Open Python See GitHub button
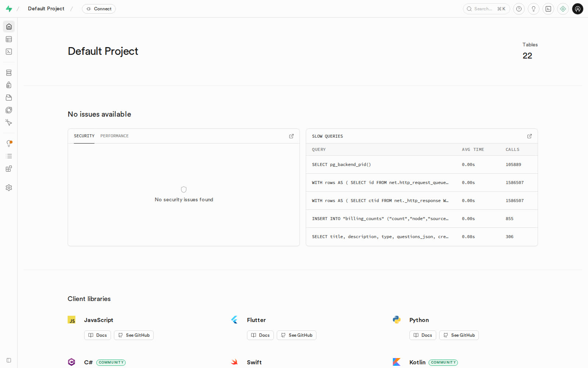The height and width of the screenshot is (368, 588). pyautogui.click(x=459, y=335)
